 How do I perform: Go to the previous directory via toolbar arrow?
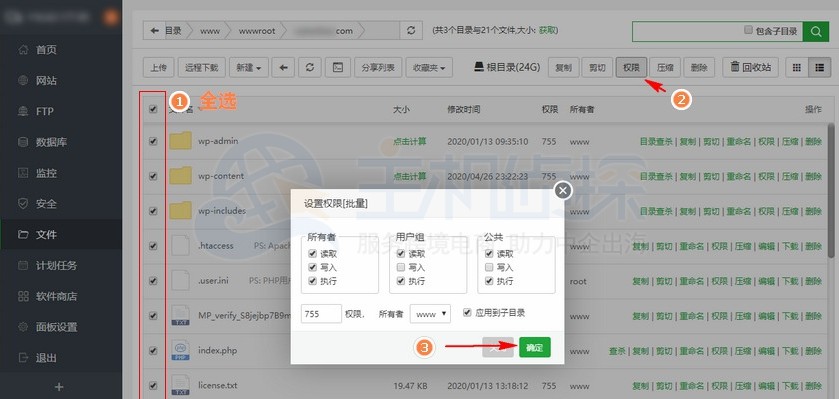[284, 68]
